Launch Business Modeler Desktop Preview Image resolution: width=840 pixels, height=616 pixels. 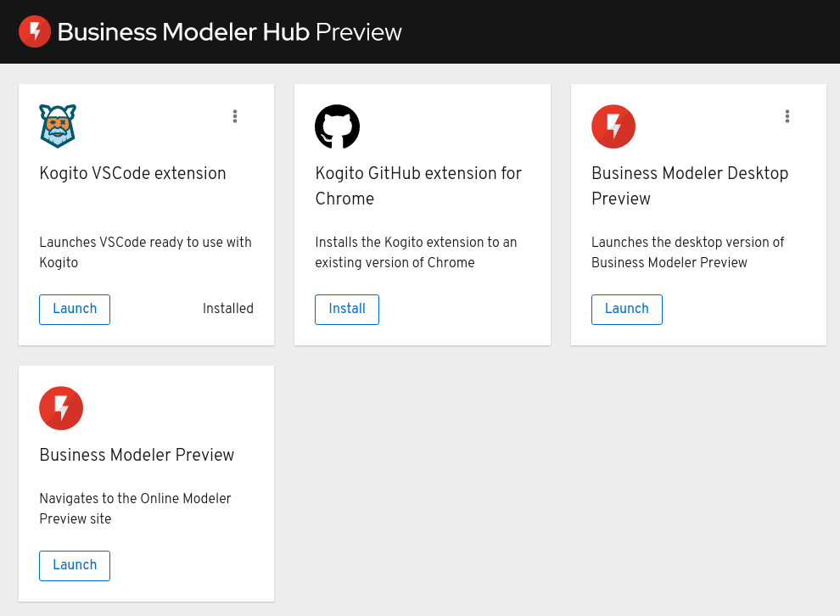pyautogui.click(x=626, y=309)
